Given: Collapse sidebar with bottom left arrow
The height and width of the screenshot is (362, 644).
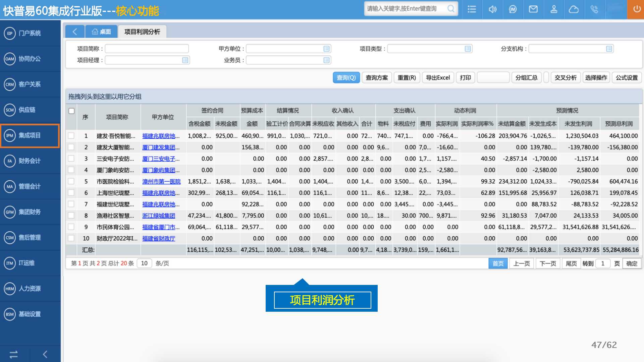Looking at the screenshot, I should pyautogui.click(x=45, y=354).
